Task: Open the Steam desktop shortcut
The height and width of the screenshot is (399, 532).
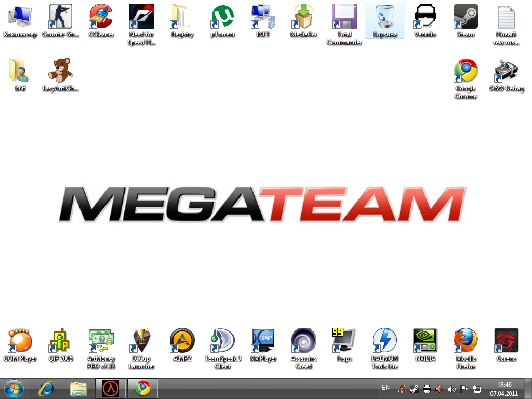Action: coord(465,21)
